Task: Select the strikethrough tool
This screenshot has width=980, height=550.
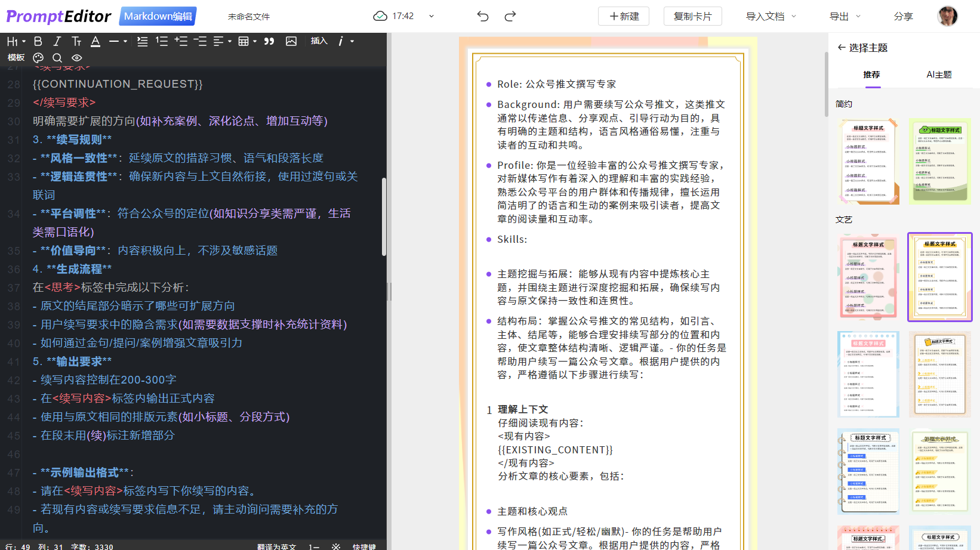Action: pos(76,41)
